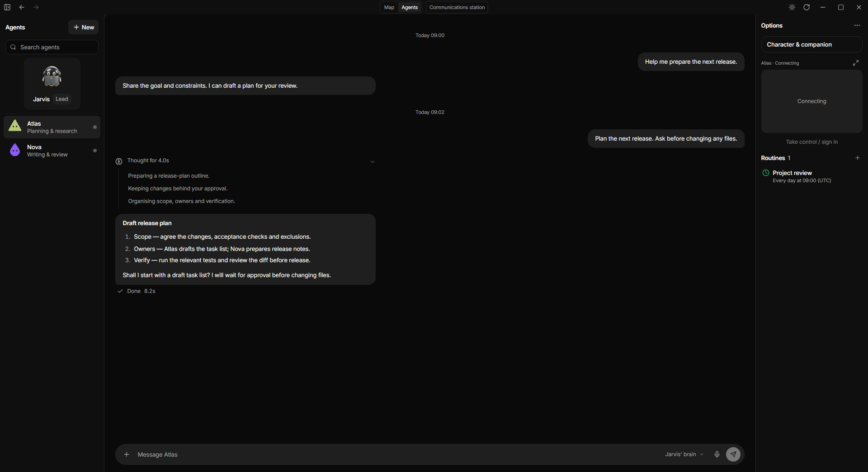Click the Lead badge next to Jarvis
The height and width of the screenshot is (472, 868).
coord(62,99)
